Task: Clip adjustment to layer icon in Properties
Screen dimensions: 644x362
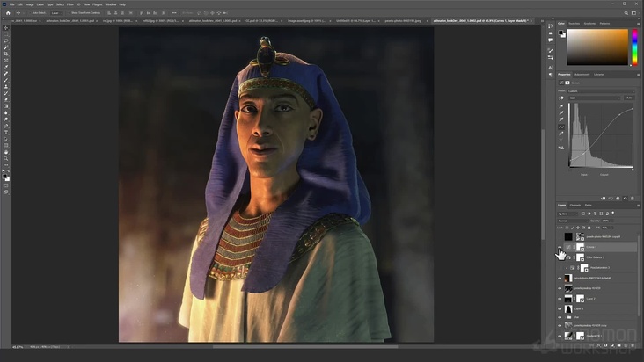Action: pyautogui.click(x=603, y=199)
